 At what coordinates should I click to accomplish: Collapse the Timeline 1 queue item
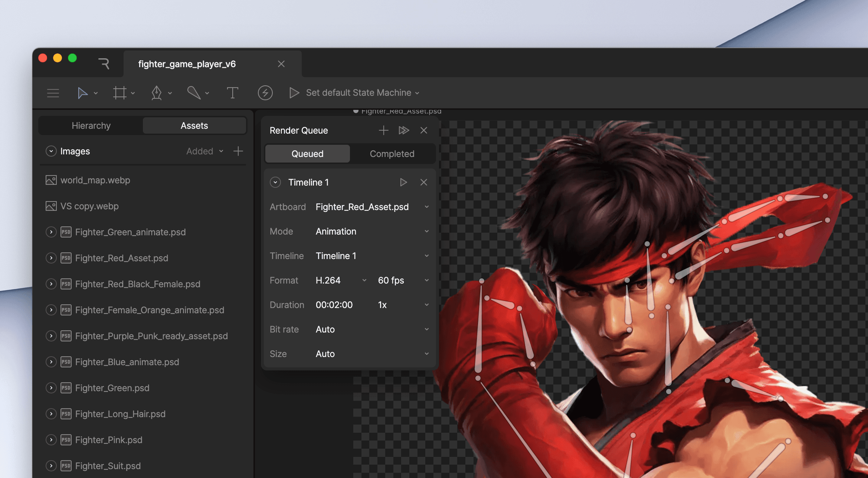[275, 182]
